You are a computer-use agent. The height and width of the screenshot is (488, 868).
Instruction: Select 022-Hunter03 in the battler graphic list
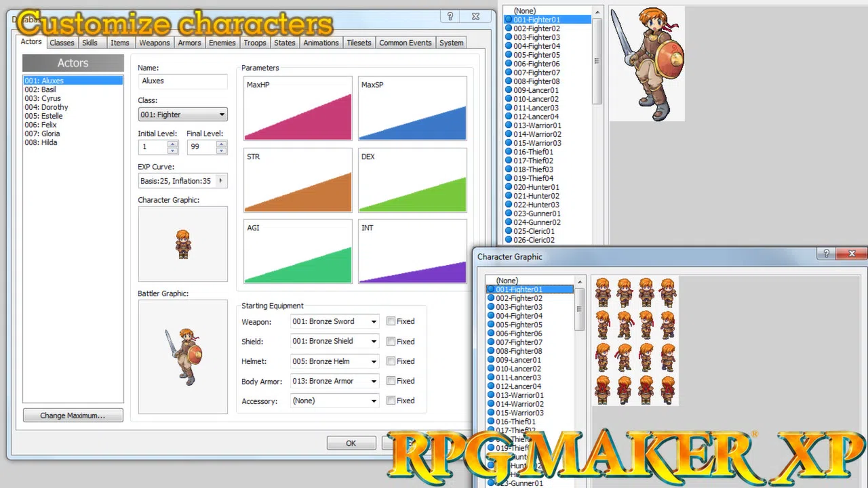pyautogui.click(x=536, y=205)
